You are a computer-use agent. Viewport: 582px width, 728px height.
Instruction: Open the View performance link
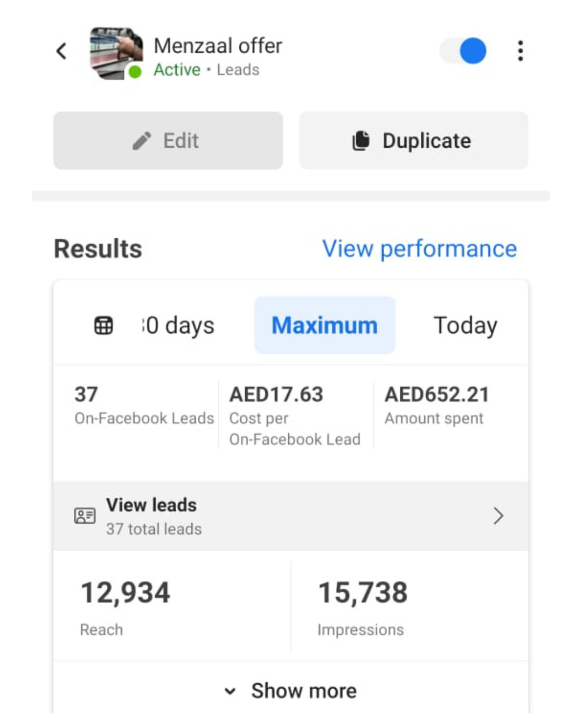[419, 249]
